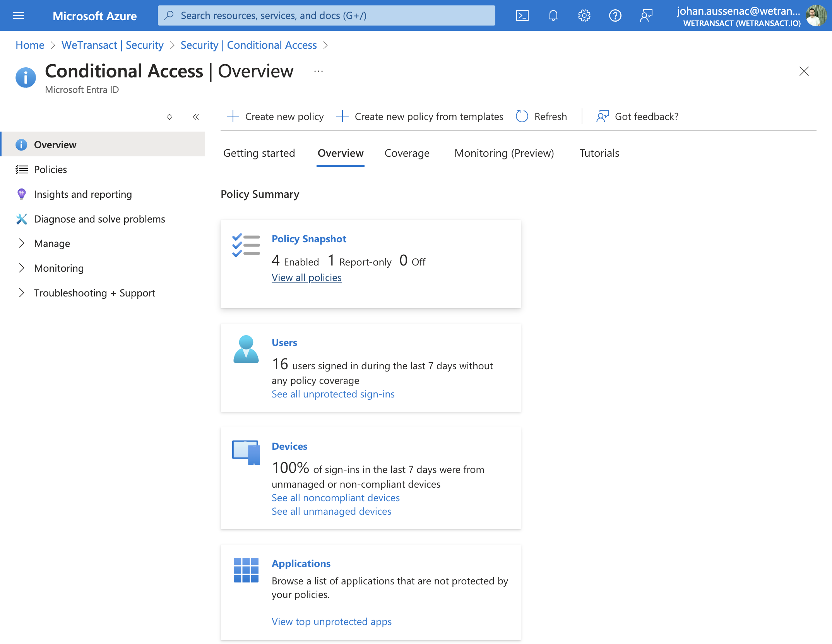
Task: Collapse the sidebar with double chevron
Action: (196, 117)
